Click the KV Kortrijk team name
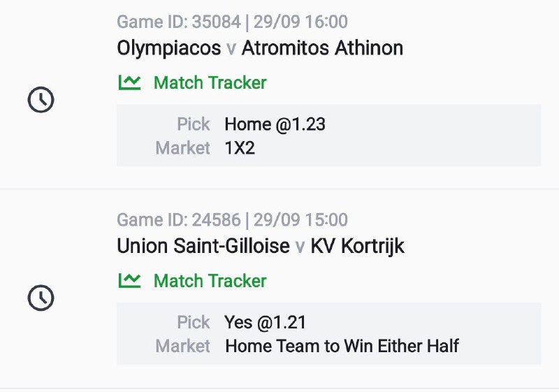The height and width of the screenshot is (392, 559). pos(358,247)
